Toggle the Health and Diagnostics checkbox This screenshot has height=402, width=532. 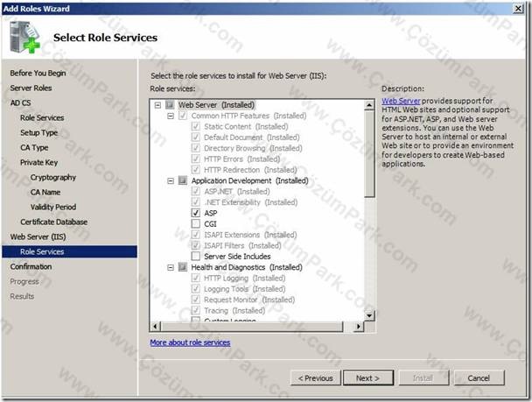click(183, 267)
